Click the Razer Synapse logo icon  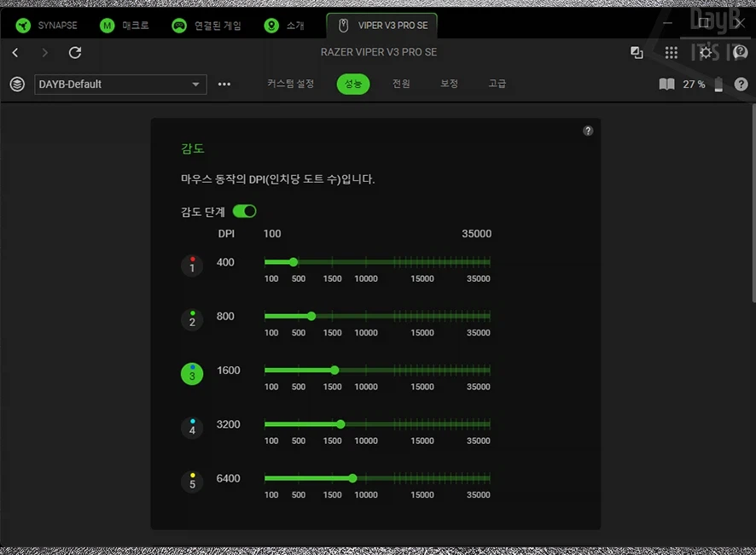point(22,25)
